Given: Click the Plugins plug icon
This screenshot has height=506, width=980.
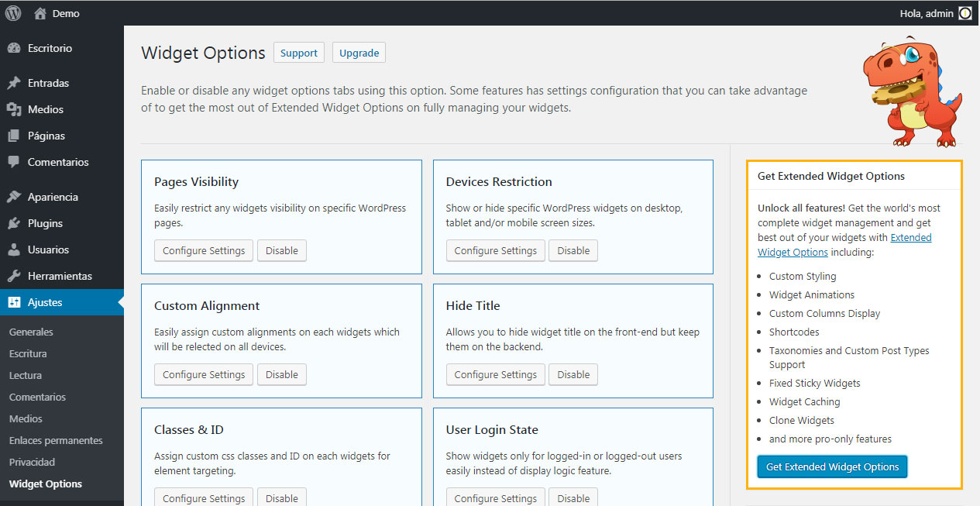Looking at the screenshot, I should 14,223.
